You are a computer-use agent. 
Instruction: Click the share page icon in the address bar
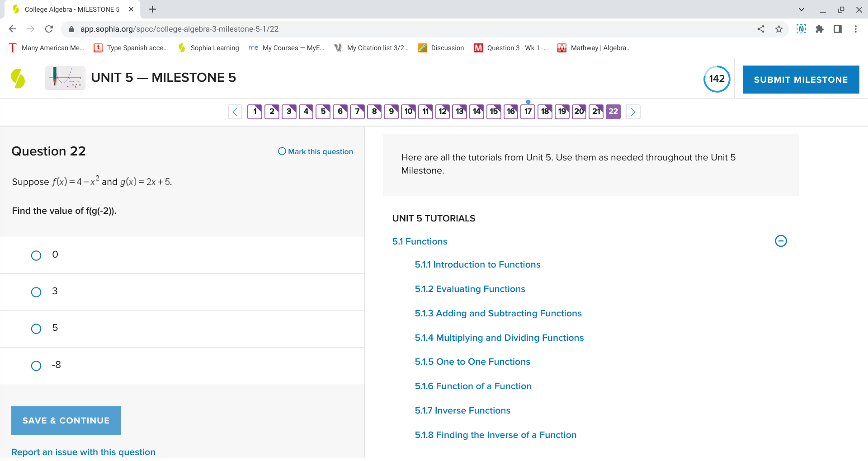coord(761,29)
